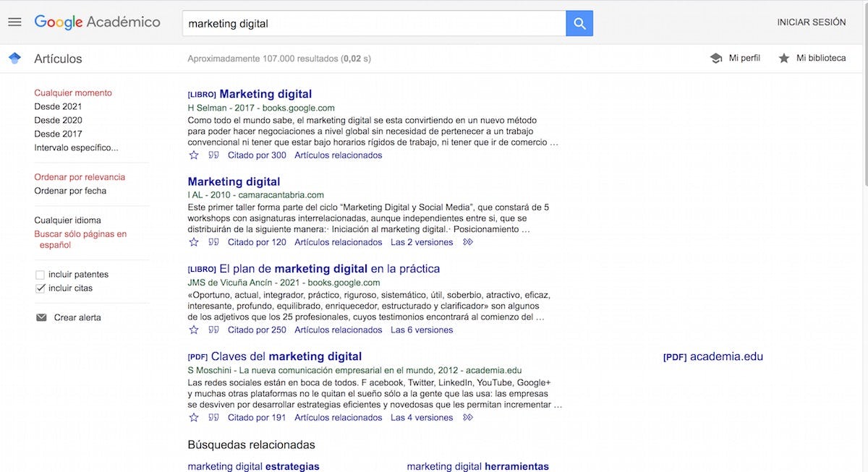Open Intervalo específico date range option

point(76,147)
